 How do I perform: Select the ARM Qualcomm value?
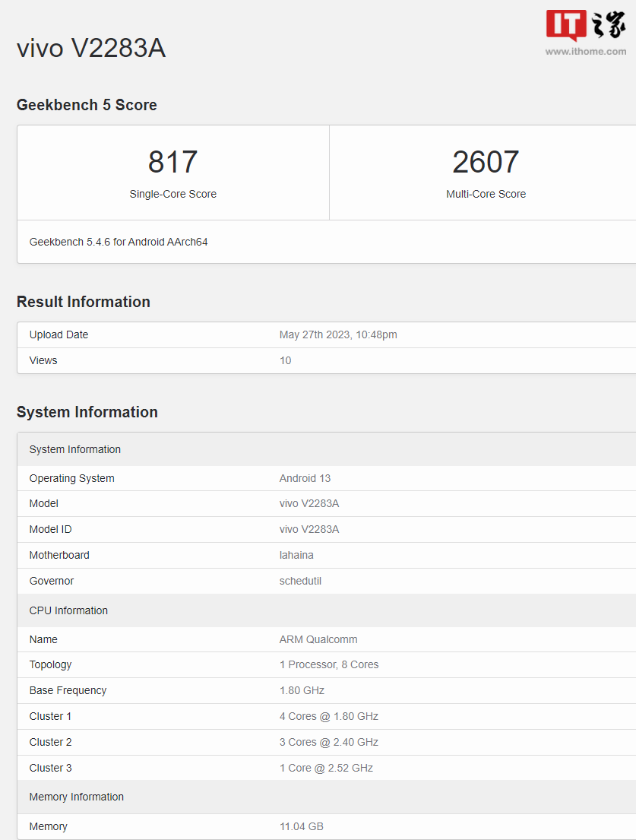(x=318, y=639)
